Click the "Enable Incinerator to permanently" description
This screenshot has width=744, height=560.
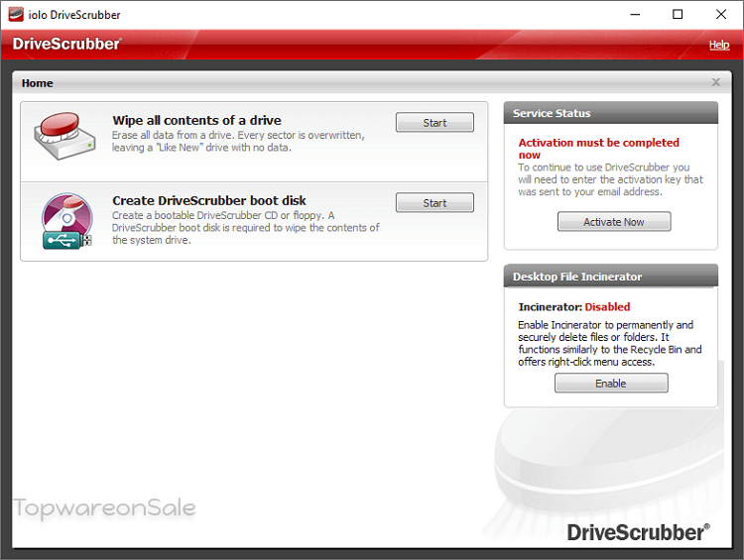(x=610, y=343)
